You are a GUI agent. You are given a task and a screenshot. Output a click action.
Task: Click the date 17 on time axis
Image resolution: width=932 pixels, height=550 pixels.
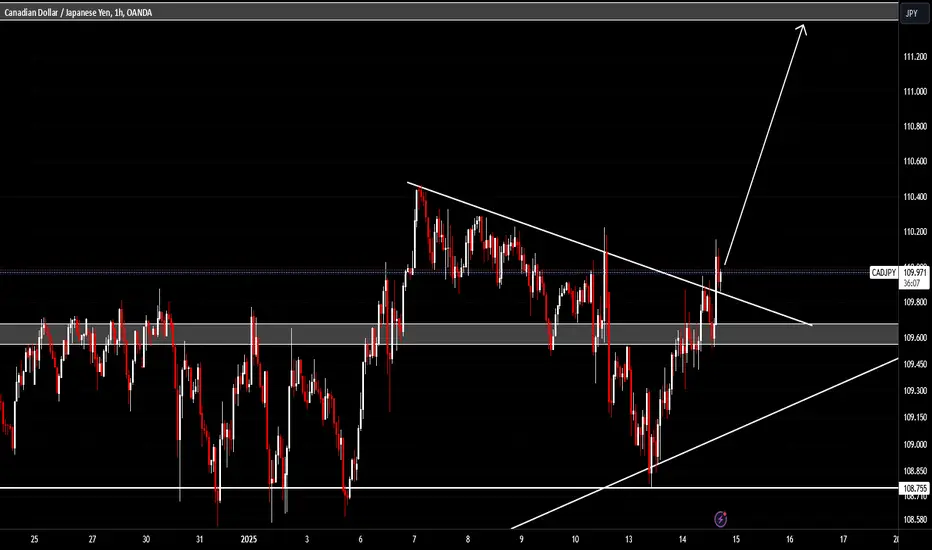point(843,539)
